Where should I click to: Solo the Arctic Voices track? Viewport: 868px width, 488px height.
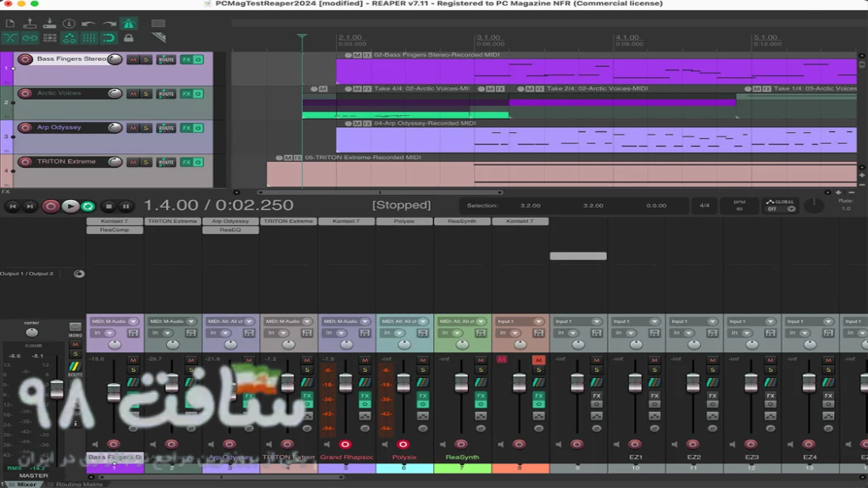click(x=146, y=93)
